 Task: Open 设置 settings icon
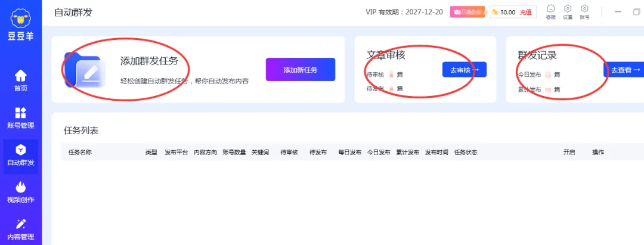[x=568, y=13]
